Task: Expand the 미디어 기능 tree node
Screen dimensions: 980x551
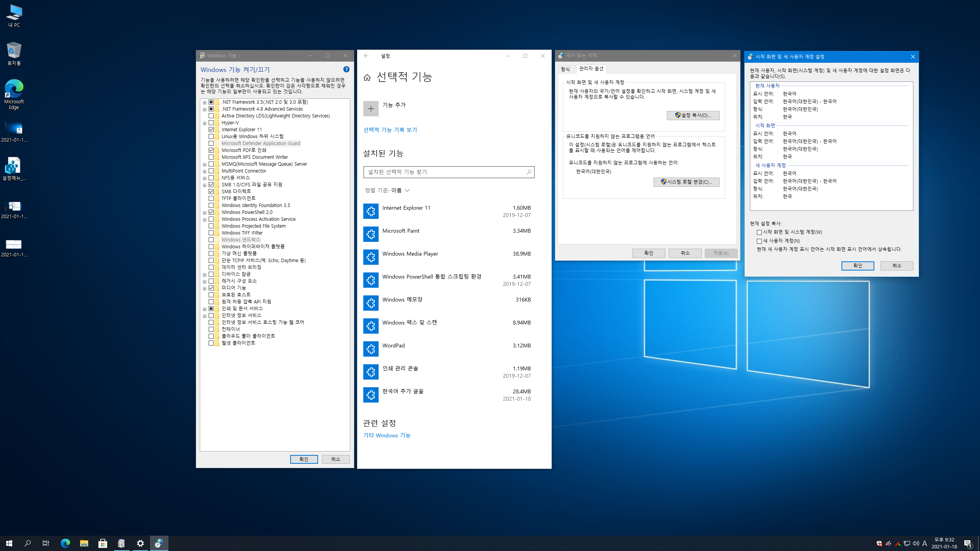Action: point(204,289)
